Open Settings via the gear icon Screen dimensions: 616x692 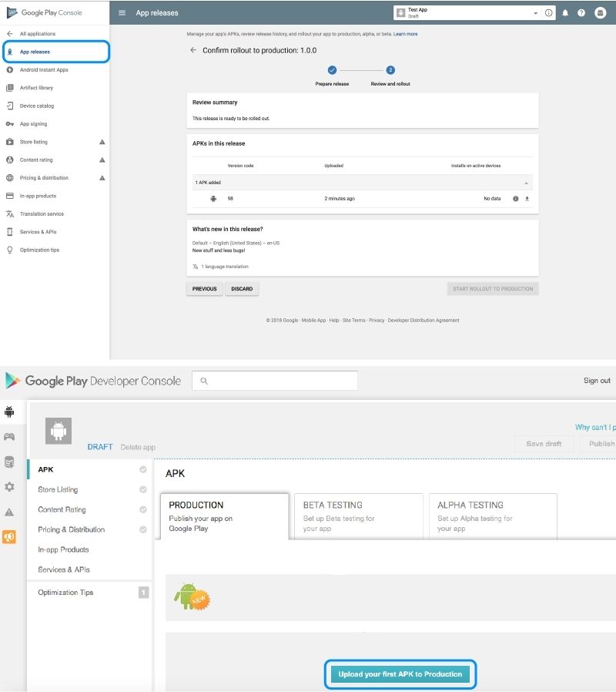(x=10, y=486)
